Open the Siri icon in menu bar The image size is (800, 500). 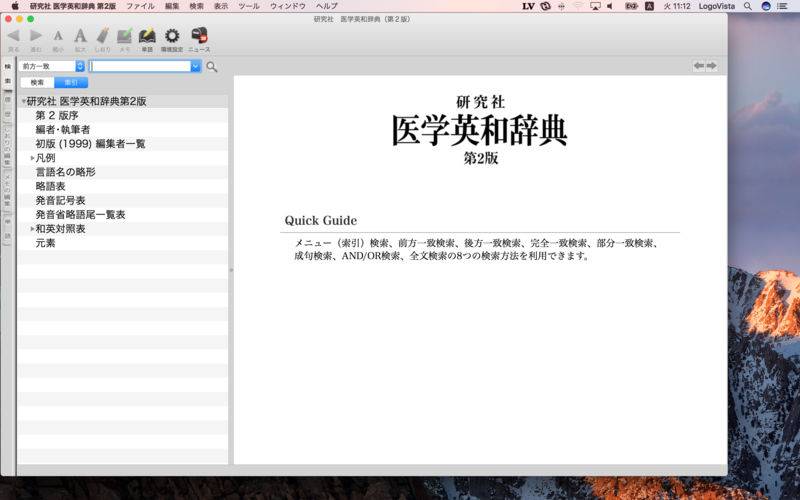pyautogui.click(x=766, y=6)
